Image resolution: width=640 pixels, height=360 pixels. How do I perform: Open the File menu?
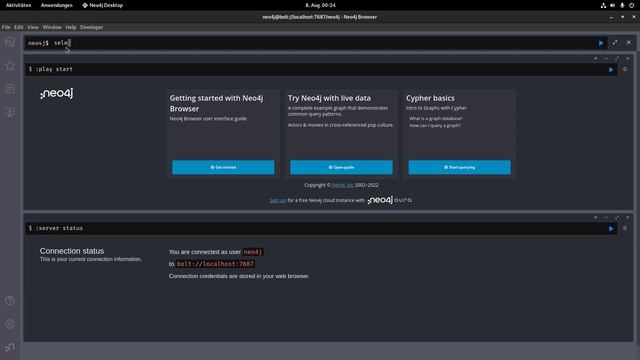(x=6, y=27)
